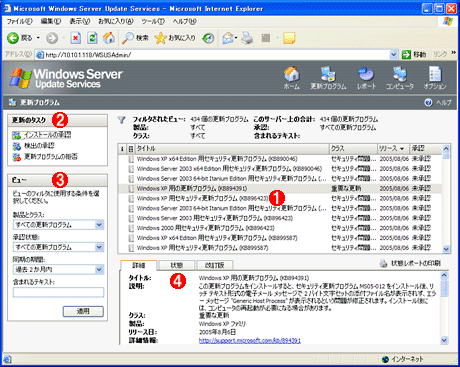The height and width of the screenshot is (367, 460).
Task: Click the filter funnel icon
Action: click(x=122, y=120)
